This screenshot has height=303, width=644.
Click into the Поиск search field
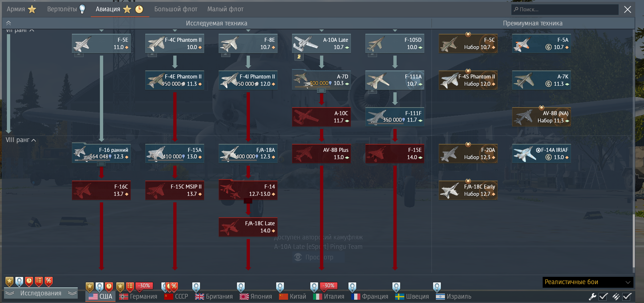(565, 9)
